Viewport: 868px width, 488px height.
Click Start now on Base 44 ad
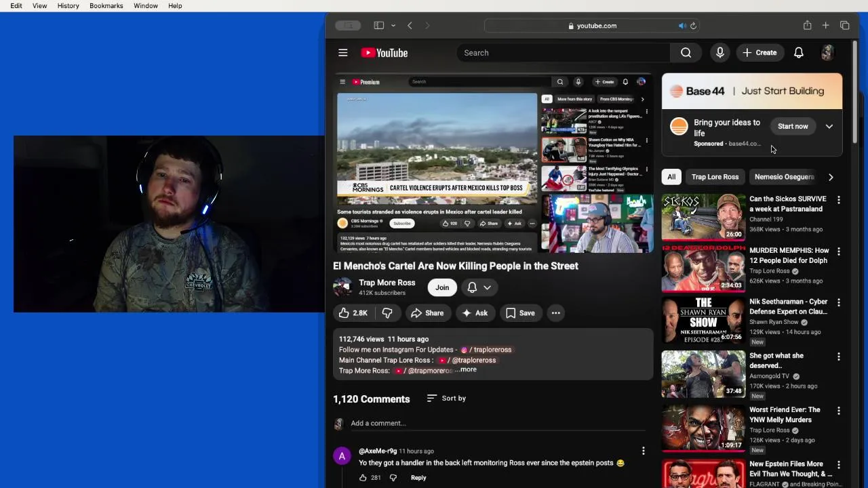[x=793, y=127]
